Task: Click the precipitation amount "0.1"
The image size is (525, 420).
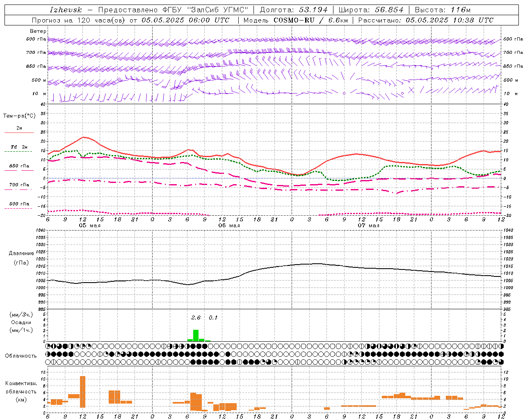Action: 213,318
